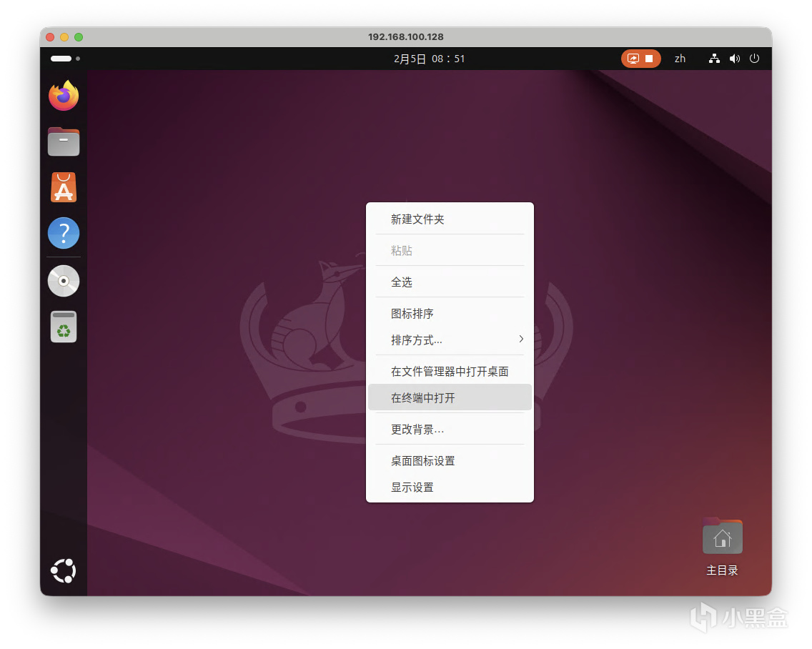Open the power menu icon
Viewport: 812px width, 649px height.
755,59
